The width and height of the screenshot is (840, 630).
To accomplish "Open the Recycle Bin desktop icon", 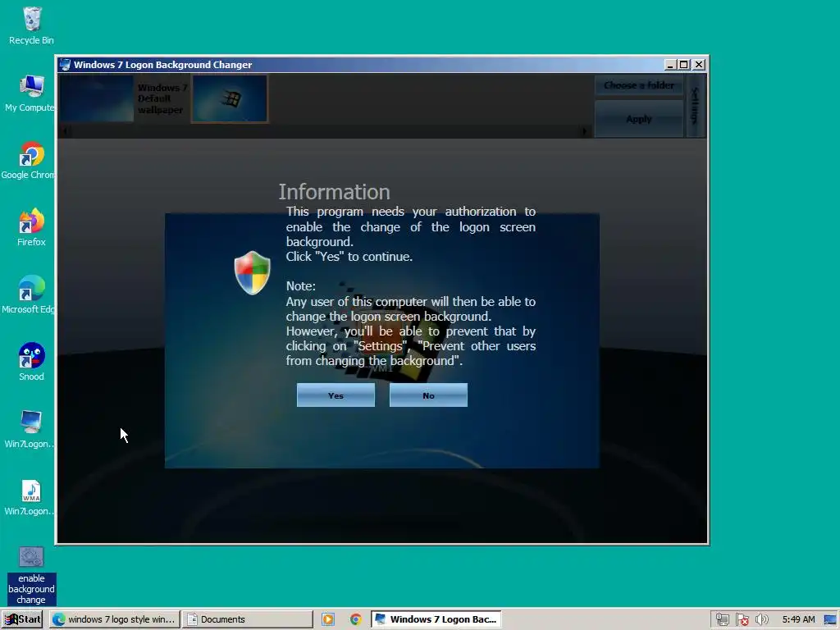I will 31,25.
